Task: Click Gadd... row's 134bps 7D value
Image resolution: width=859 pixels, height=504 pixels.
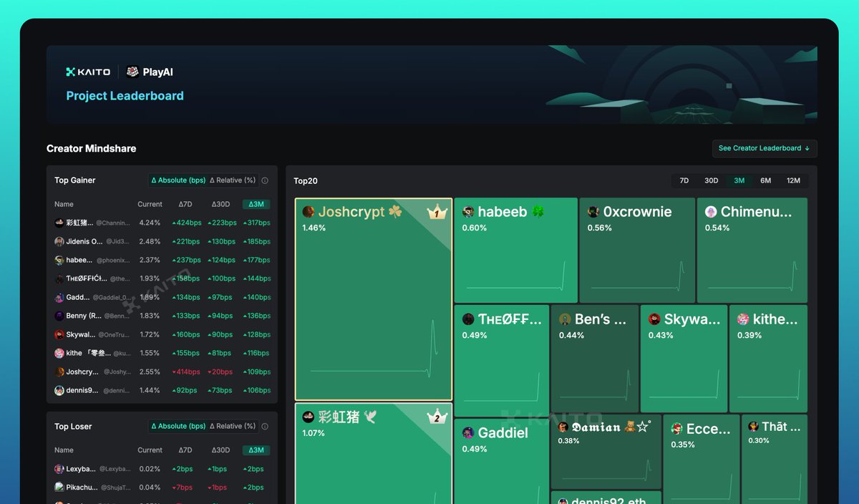Action: 186,297
